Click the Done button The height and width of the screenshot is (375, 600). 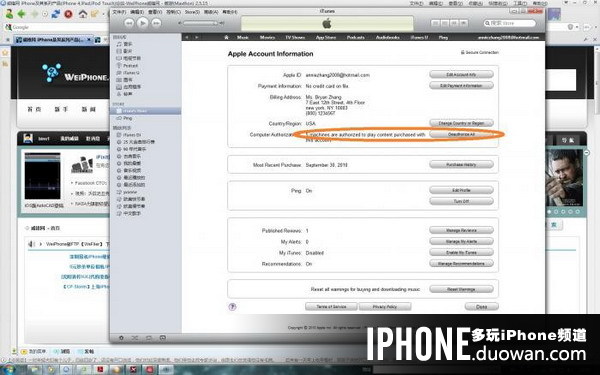pos(481,307)
